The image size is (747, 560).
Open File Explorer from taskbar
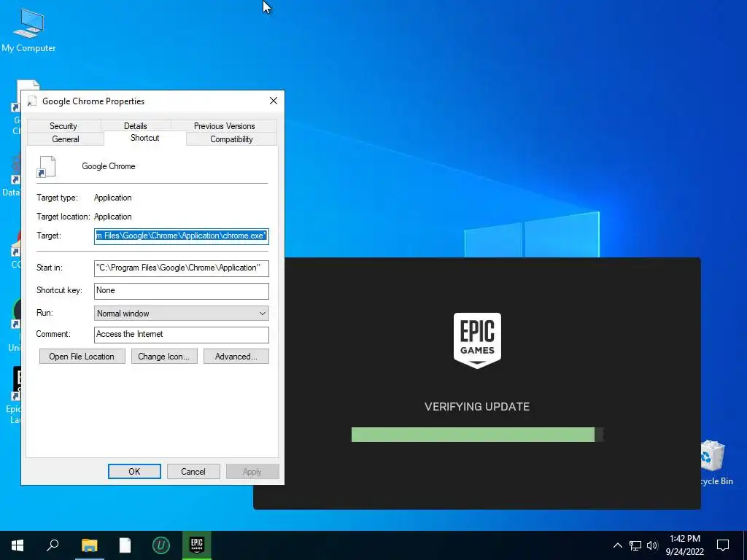pos(89,545)
